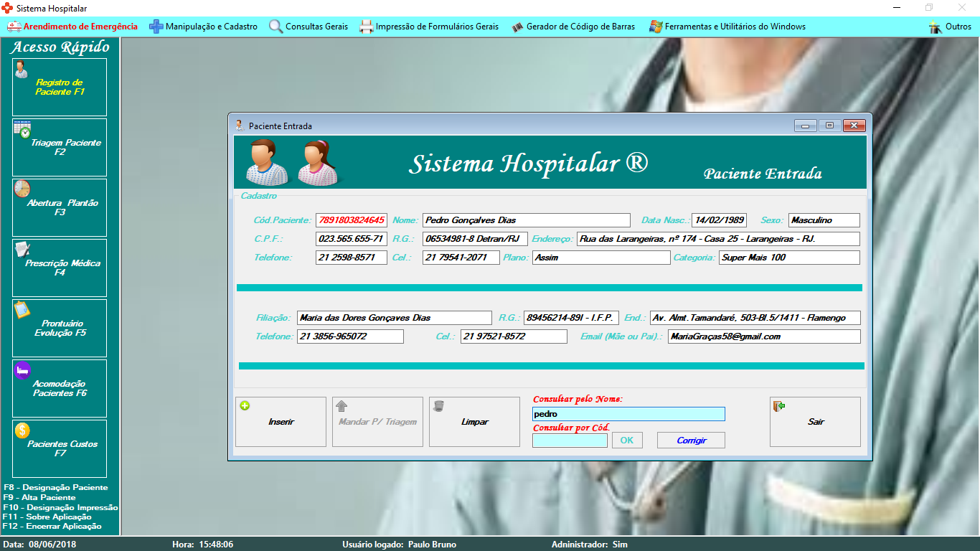Click the exit door icon on Sair
This screenshot has height=551, width=980.
779,406
